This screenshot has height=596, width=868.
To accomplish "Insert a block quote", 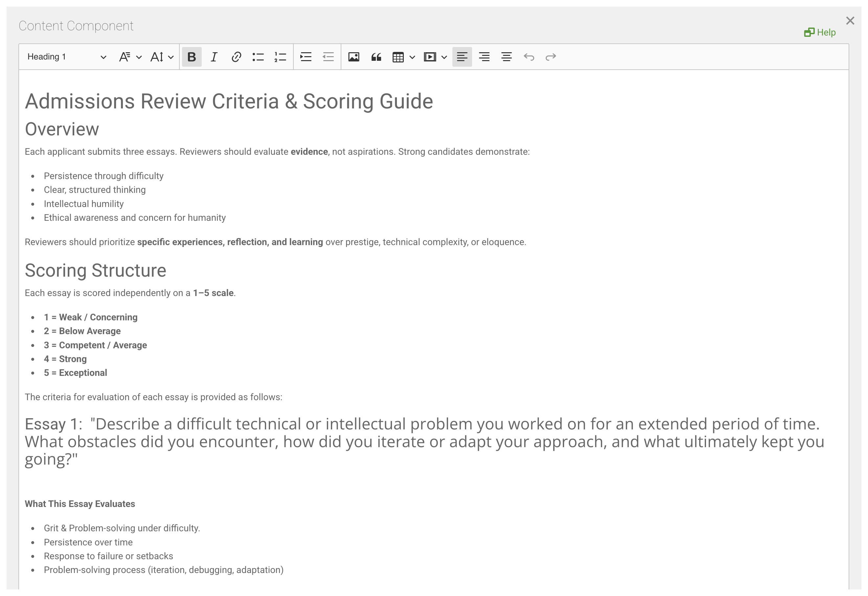I will pos(376,57).
